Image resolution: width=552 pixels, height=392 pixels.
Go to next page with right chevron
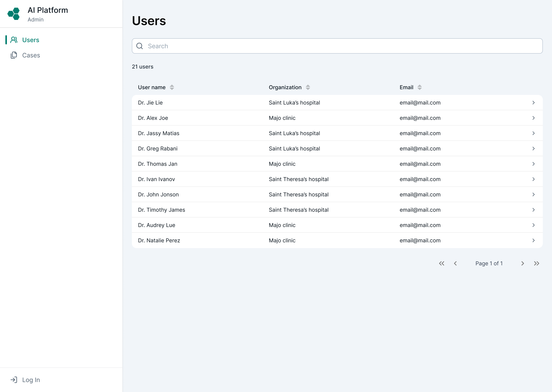click(522, 263)
